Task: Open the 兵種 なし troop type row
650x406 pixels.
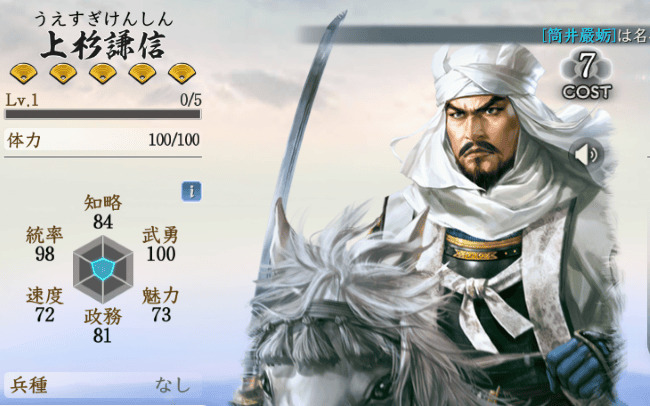Action: tap(103, 385)
